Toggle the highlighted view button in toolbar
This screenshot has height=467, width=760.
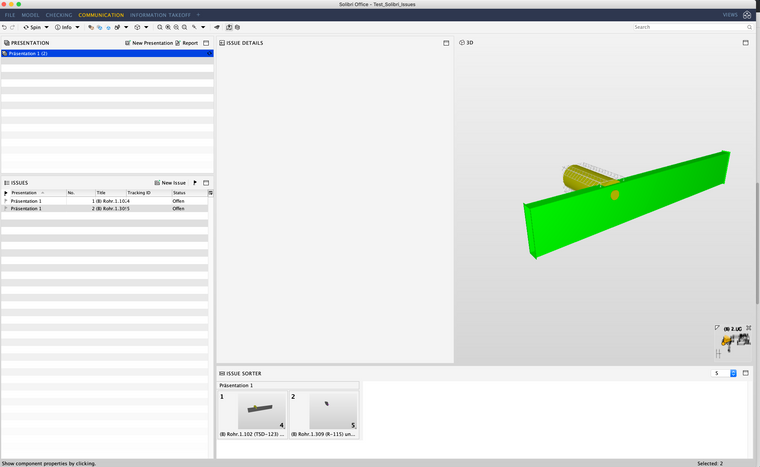229,27
